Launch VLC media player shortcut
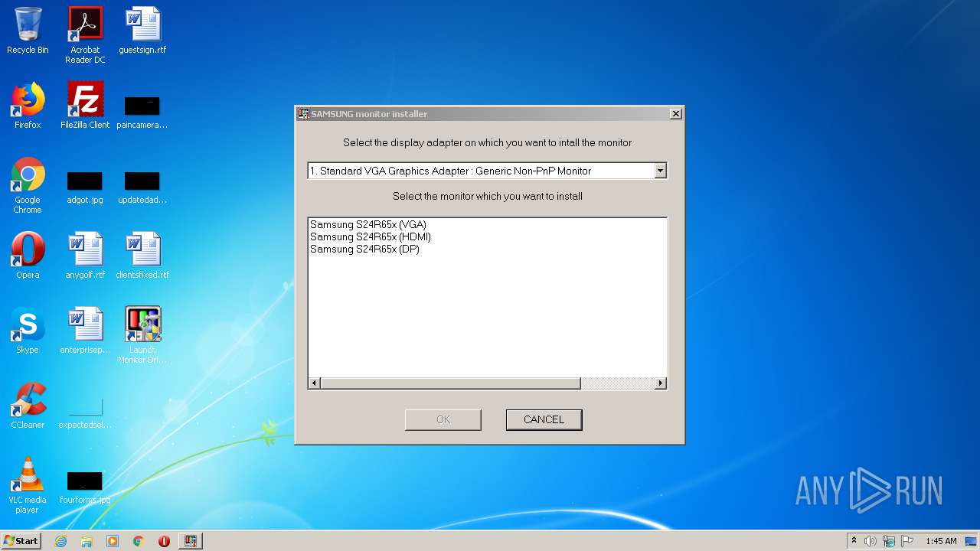Image resolution: width=980 pixels, height=551 pixels. tap(28, 485)
